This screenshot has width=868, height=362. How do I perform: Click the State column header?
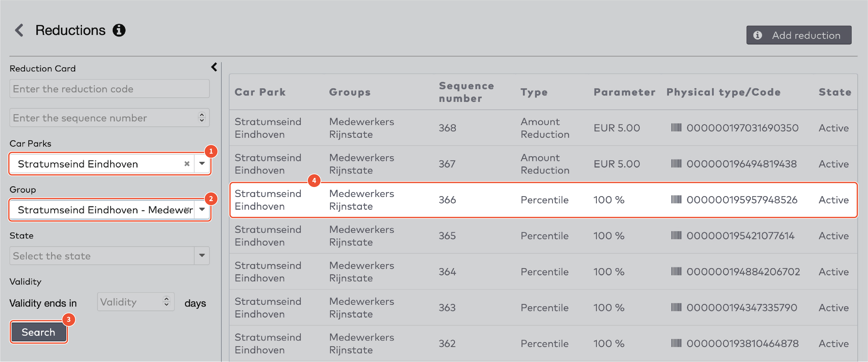835,92
